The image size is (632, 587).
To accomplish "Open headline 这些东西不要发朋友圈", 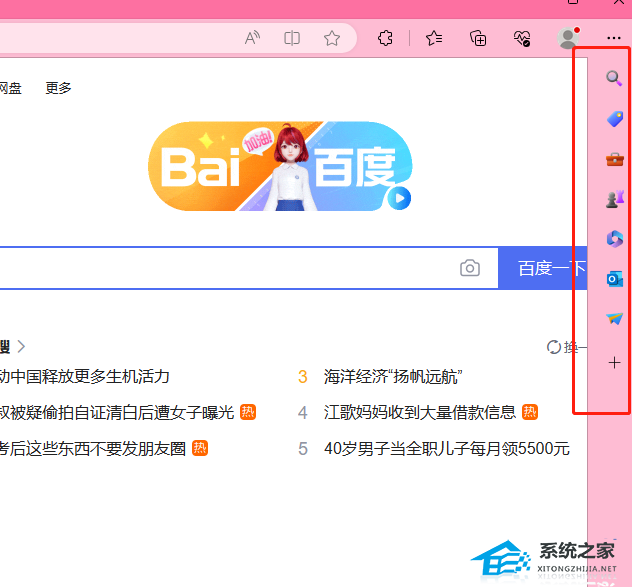I will tap(93, 448).
